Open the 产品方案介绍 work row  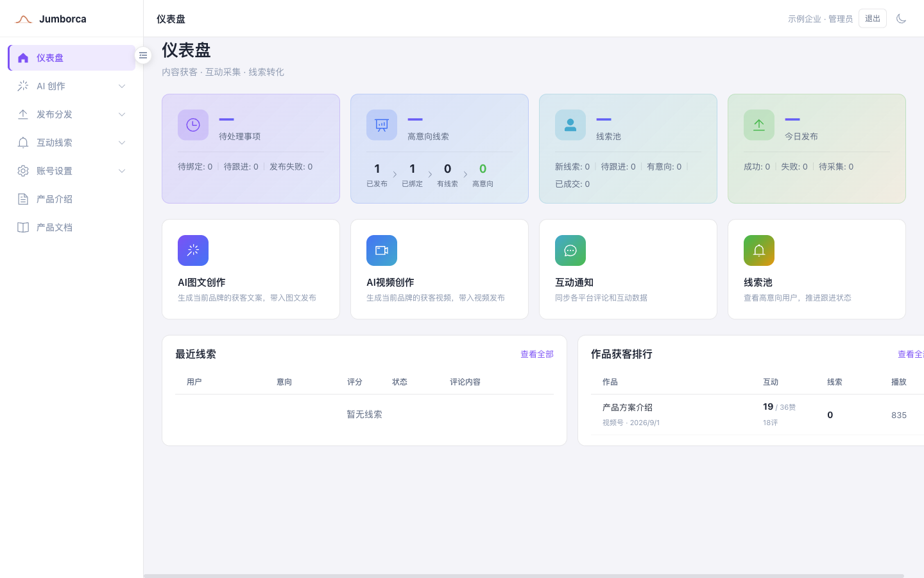[x=757, y=415]
